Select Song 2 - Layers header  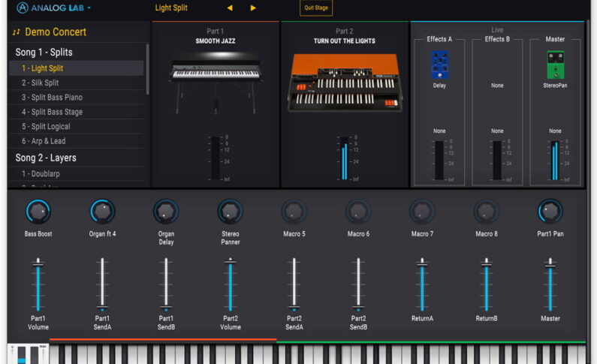tap(46, 158)
